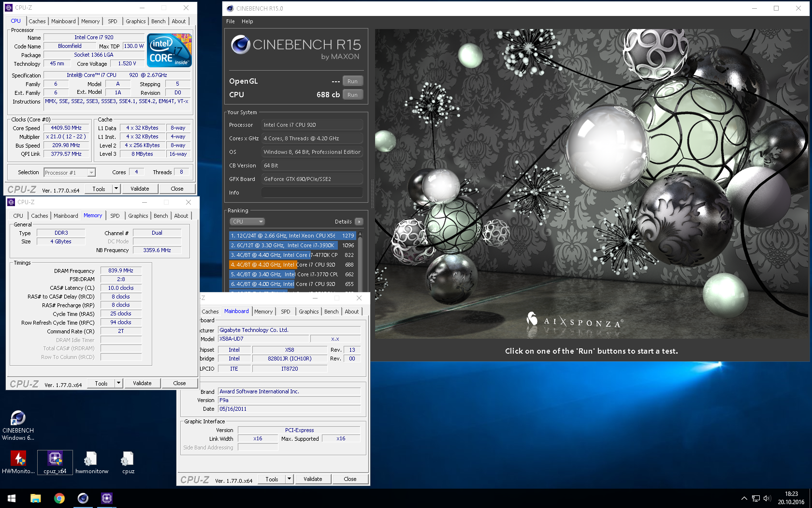Click Core Speed value 4409.50 MHz
Screen dimensions: 812x508
pyautogui.click(x=66, y=128)
